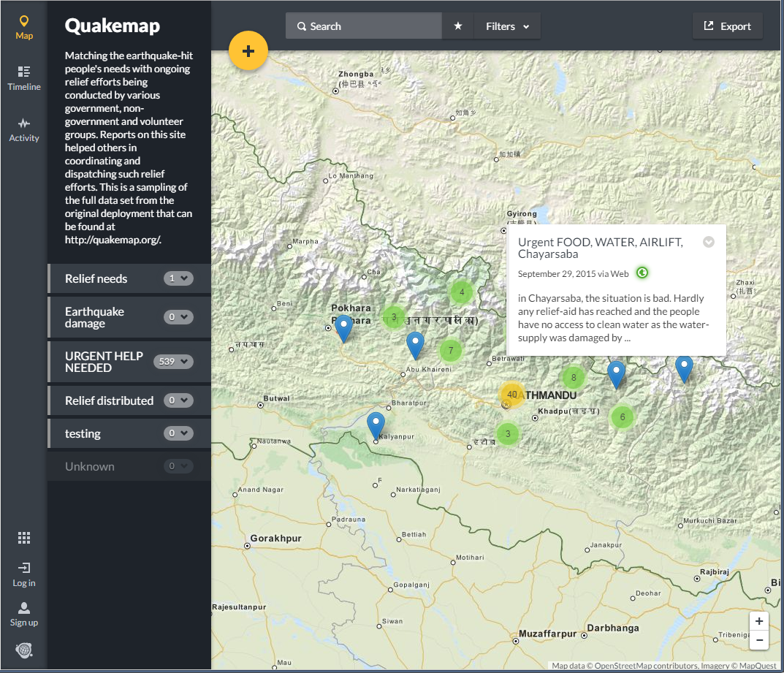The width and height of the screenshot is (784, 673).
Task: Add a new post with plus button
Action: pos(248,50)
